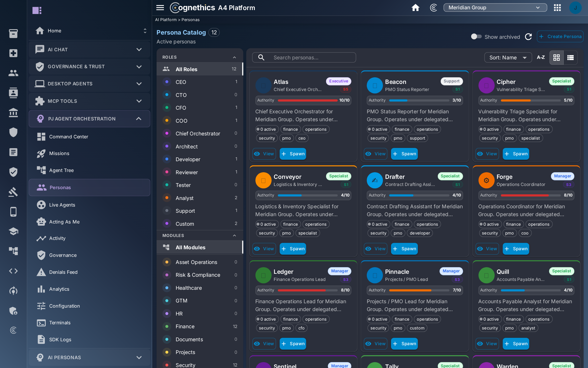This screenshot has height=368, width=588.
Task: Toggle Show archived switch
Action: tap(476, 37)
